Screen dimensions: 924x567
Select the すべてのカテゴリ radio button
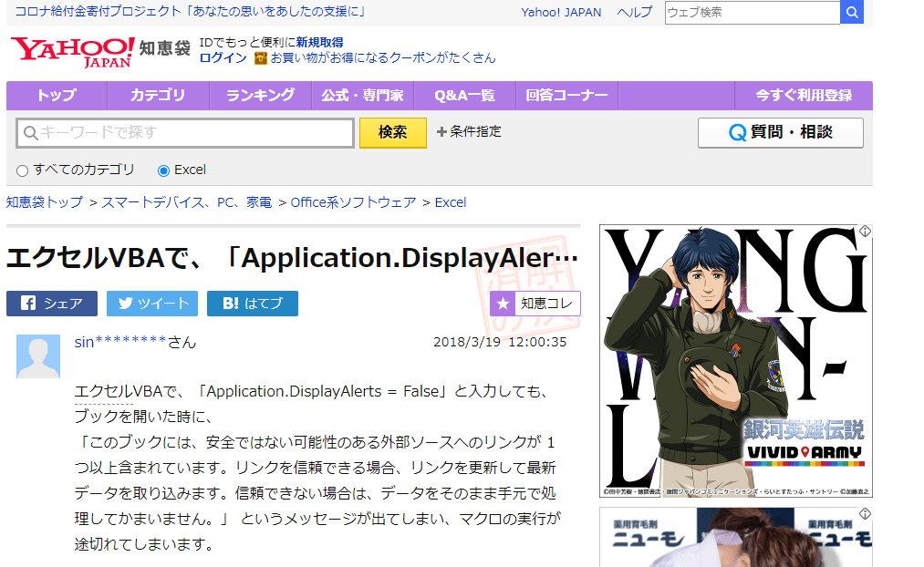(23, 170)
